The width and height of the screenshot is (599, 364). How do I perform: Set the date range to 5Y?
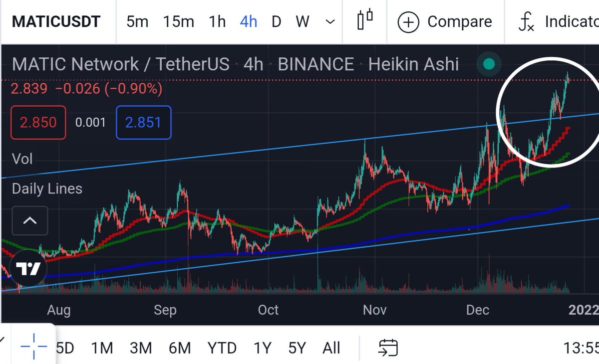click(297, 348)
